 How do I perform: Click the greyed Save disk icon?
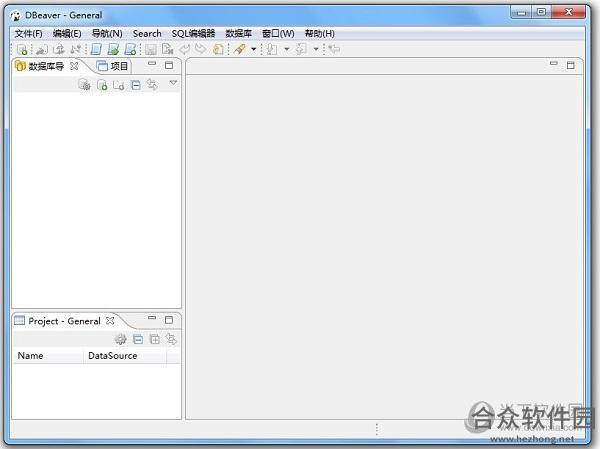click(x=150, y=49)
